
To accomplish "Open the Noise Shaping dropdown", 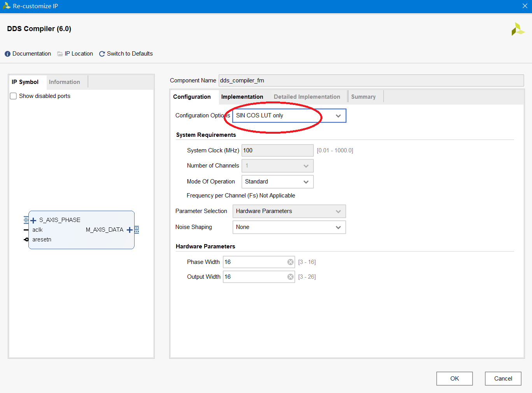I will pos(289,227).
